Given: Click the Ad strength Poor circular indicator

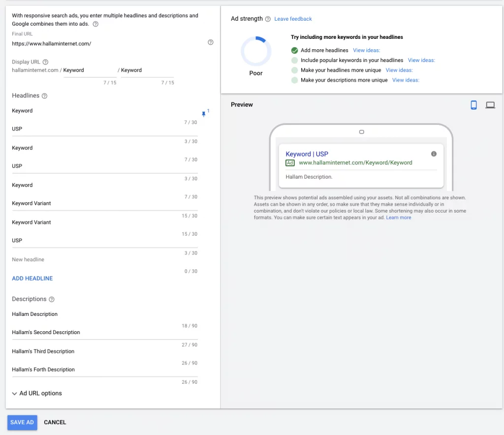Looking at the screenshot, I should 255,51.
